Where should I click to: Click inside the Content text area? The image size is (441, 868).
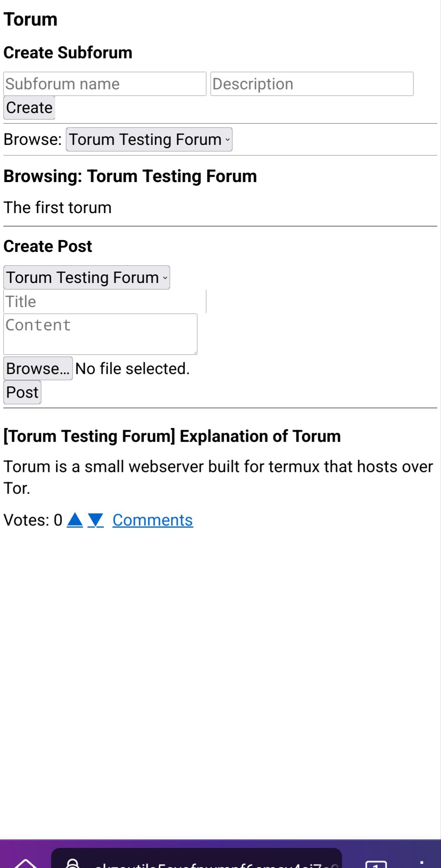tap(100, 334)
